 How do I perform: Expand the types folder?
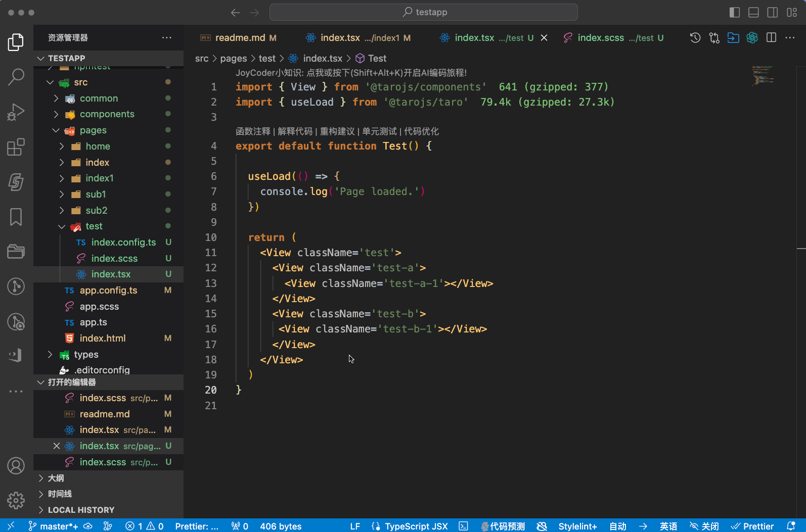[108, 354]
